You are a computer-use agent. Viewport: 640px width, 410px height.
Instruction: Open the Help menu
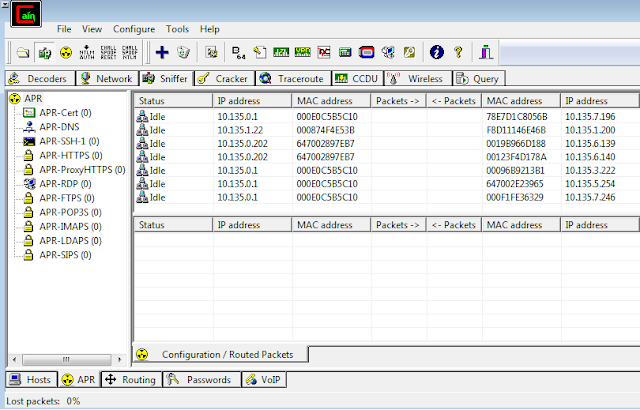click(209, 29)
